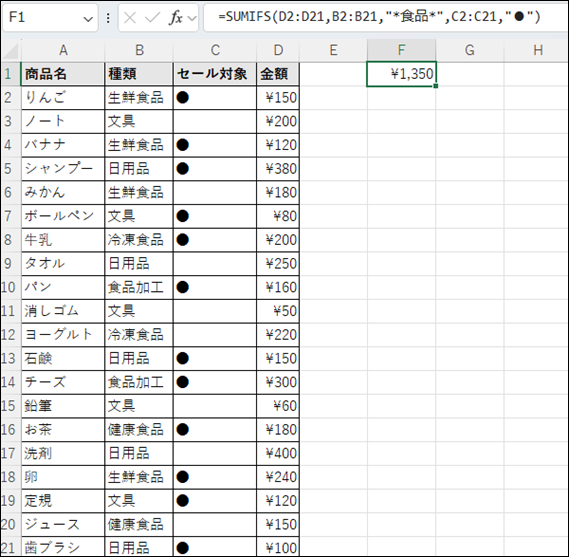
Task: Select column D header
Action: point(278,50)
